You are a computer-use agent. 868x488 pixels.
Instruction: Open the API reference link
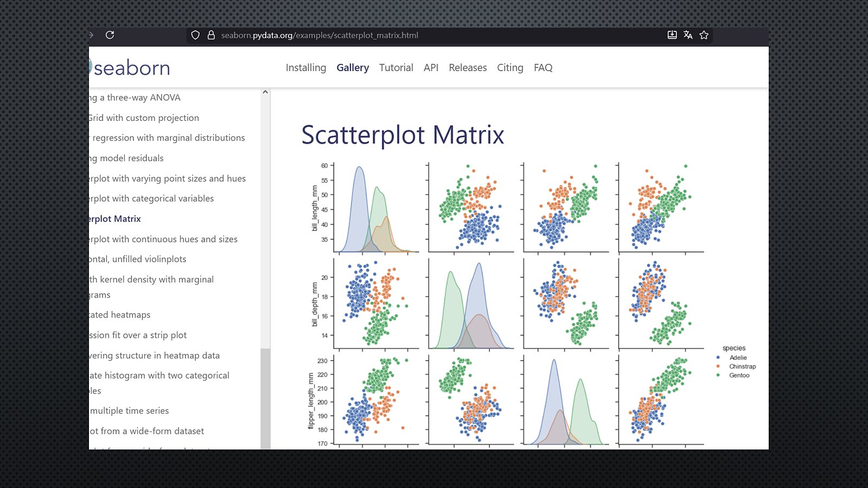[431, 68]
